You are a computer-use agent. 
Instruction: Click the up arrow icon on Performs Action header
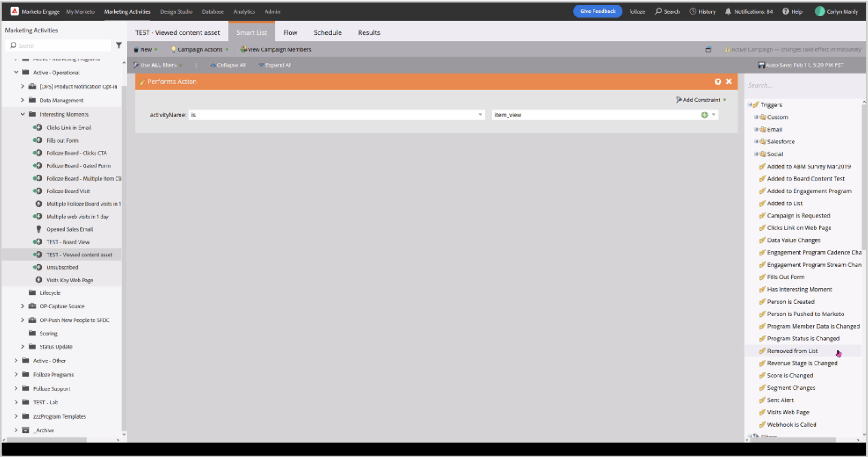pyautogui.click(x=718, y=81)
